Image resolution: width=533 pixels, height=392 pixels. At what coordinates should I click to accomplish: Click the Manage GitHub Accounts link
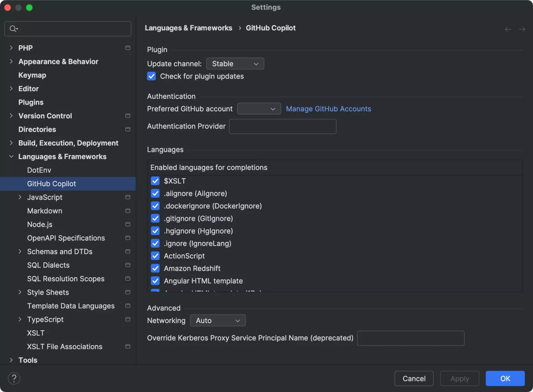pos(329,109)
